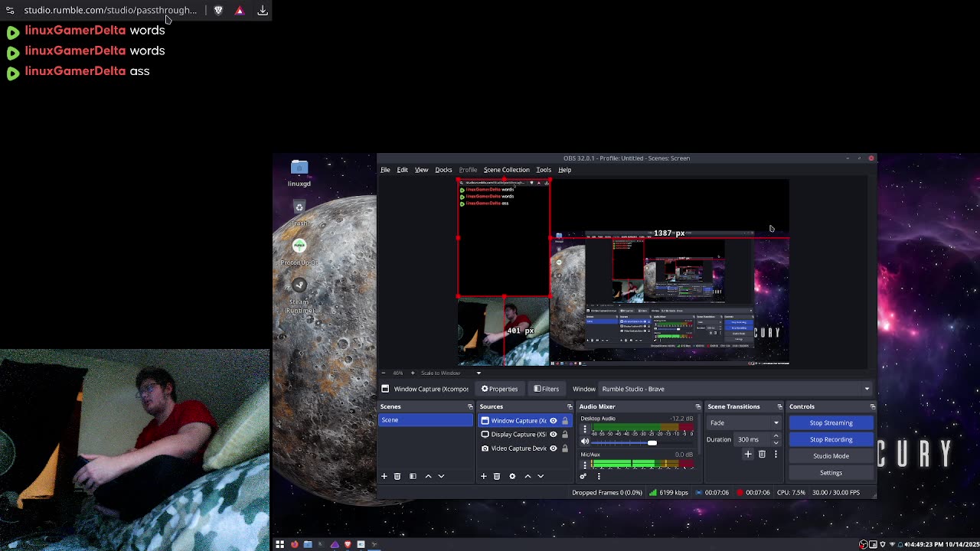
Task: Open Mic/Aux options dots menu
Action: click(585, 465)
